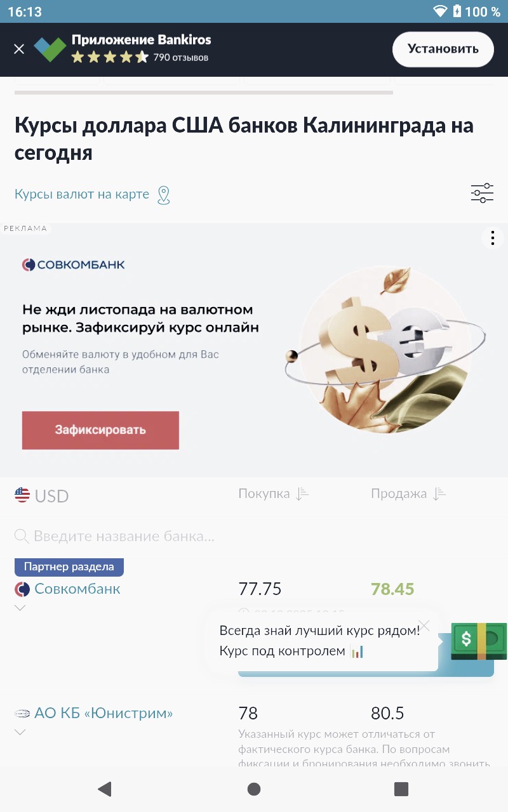Image resolution: width=508 pixels, height=812 pixels.
Task: Expand АО КБ «Юнистрим» row chevron
Action: pos(20,732)
